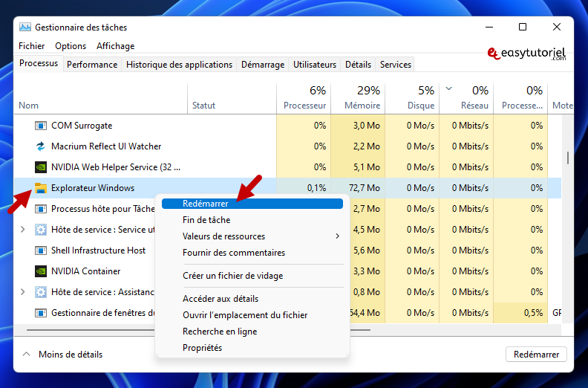588x388 pixels.
Task: Select the Explorateur Windows row name
Action: click(93, 188)
